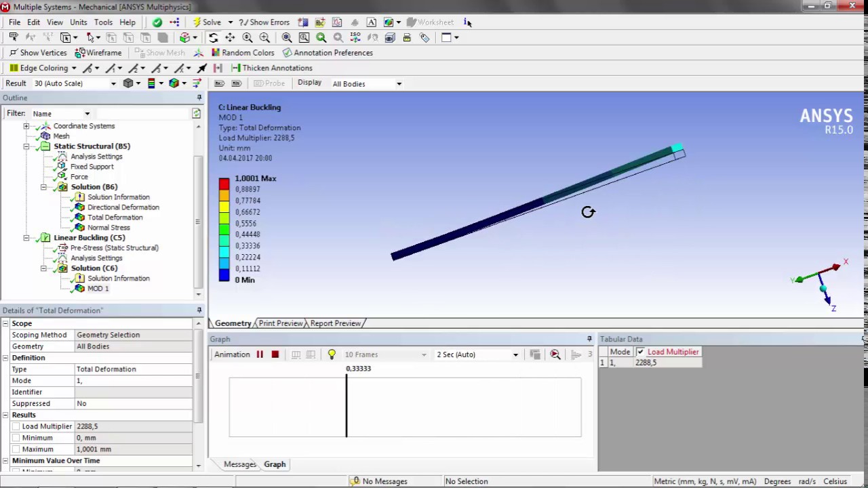The height and width of the screenshot is (488, 868).
Task: Toggle Random Colors
Action: click(242, 53)
